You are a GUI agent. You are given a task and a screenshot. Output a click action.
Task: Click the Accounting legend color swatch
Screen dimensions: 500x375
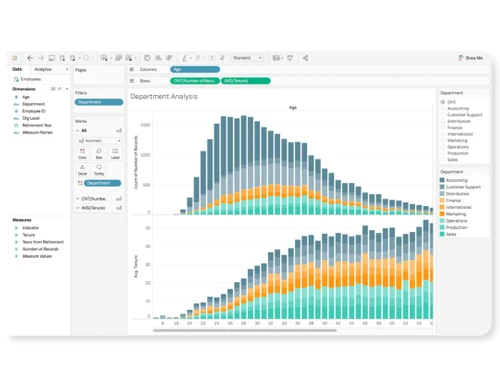442,180
